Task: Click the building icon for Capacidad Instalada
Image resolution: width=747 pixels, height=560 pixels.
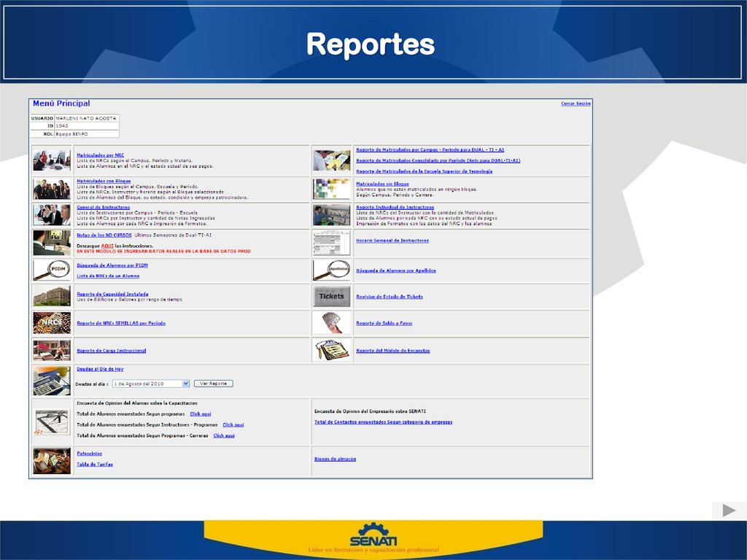Action: click(52, 296)
